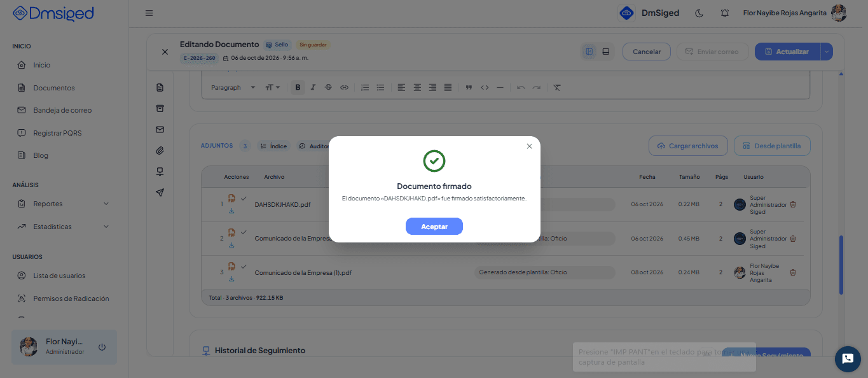868x378 pixels.
Task: Click the Cancelar button
Action: 647,52
